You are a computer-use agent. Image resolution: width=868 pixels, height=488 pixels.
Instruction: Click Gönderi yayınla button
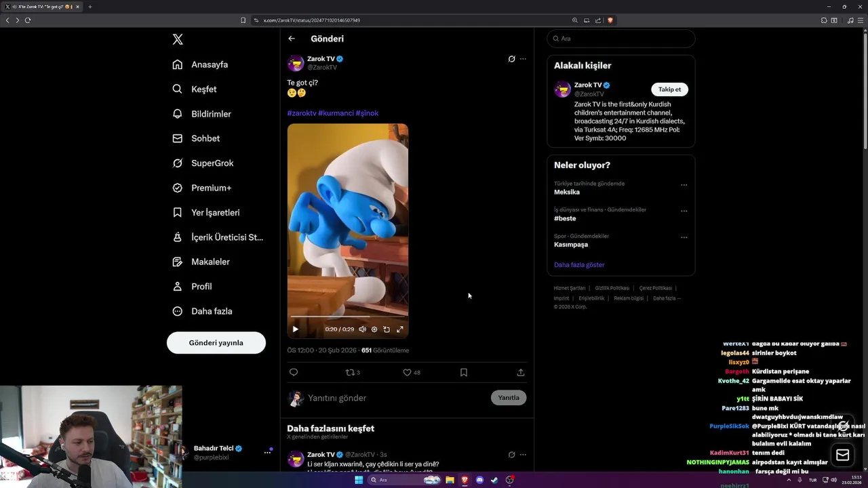point(216,343)
